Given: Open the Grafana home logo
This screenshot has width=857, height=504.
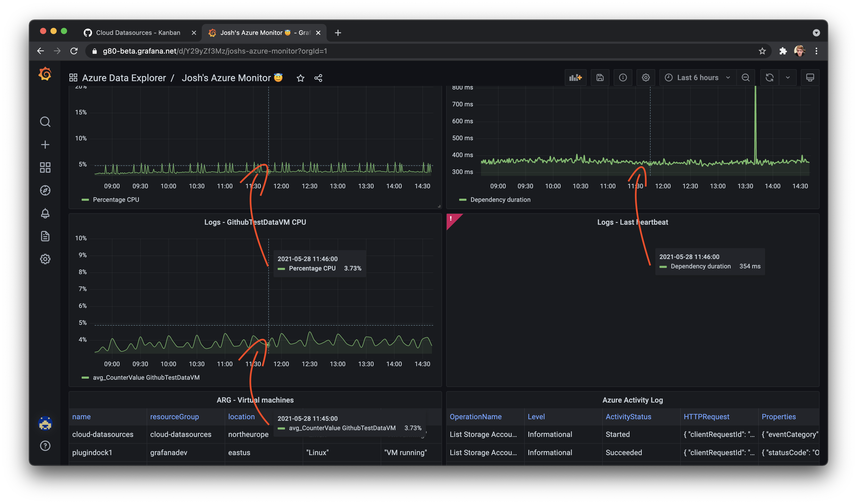Looking at the screenshot, I should pyautogui.click(x=45, y=74).
